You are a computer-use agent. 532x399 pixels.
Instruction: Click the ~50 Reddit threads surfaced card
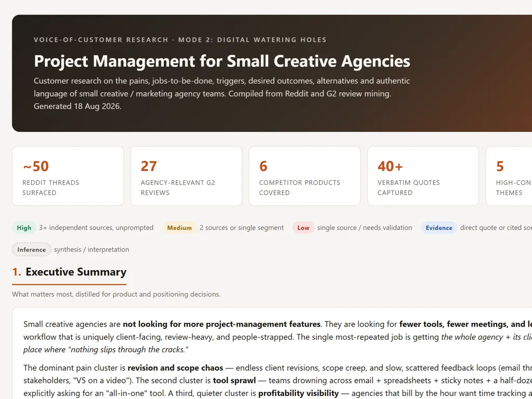pos(68,176)
